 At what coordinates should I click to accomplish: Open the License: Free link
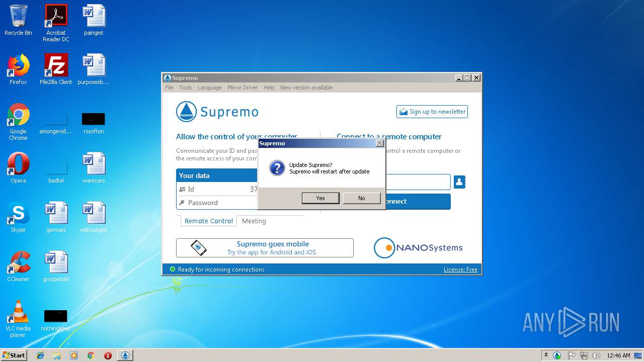coord(460,269)
